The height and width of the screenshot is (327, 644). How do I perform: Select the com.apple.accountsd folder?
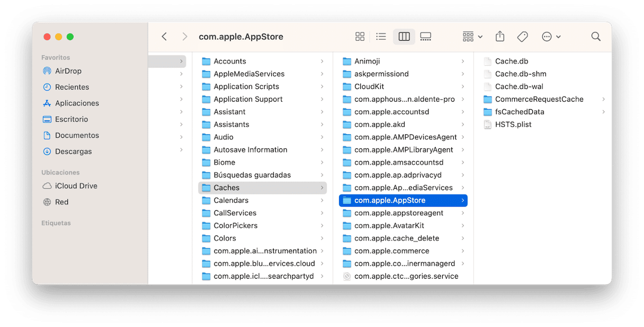pos(403,112)
